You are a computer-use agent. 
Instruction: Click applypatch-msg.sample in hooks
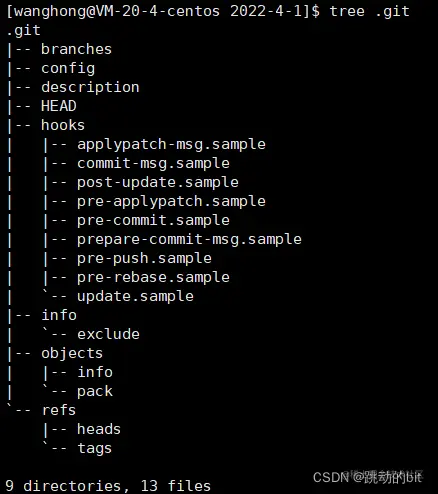[171, 145]
